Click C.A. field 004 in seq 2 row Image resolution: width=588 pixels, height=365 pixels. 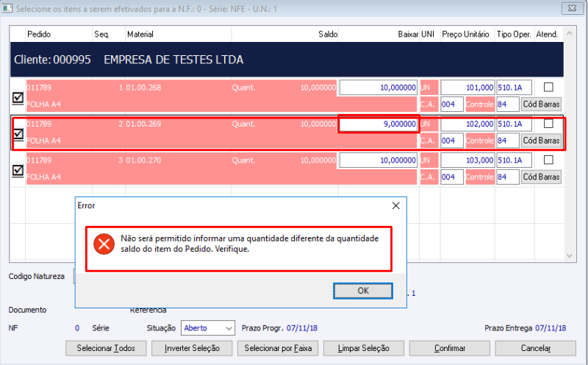[452, 141]
